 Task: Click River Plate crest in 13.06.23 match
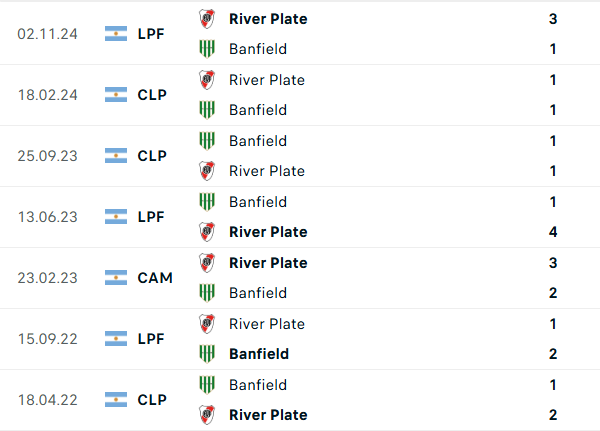pos(207,231)
